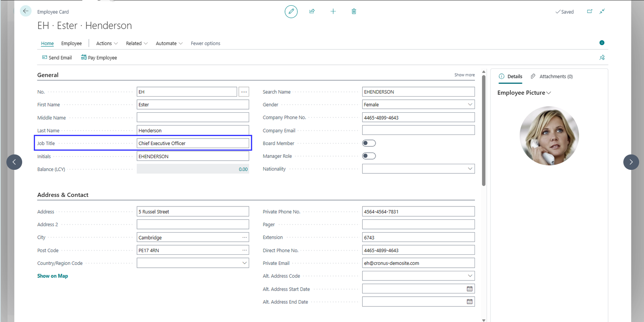This screenshot has height=322, width=644.
Task: Click the pin action bar icon
Action: (602, 58)
